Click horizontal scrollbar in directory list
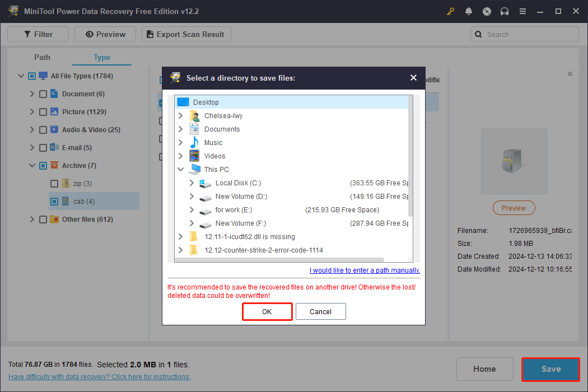The image size is (588, 392). click(280, 260)
